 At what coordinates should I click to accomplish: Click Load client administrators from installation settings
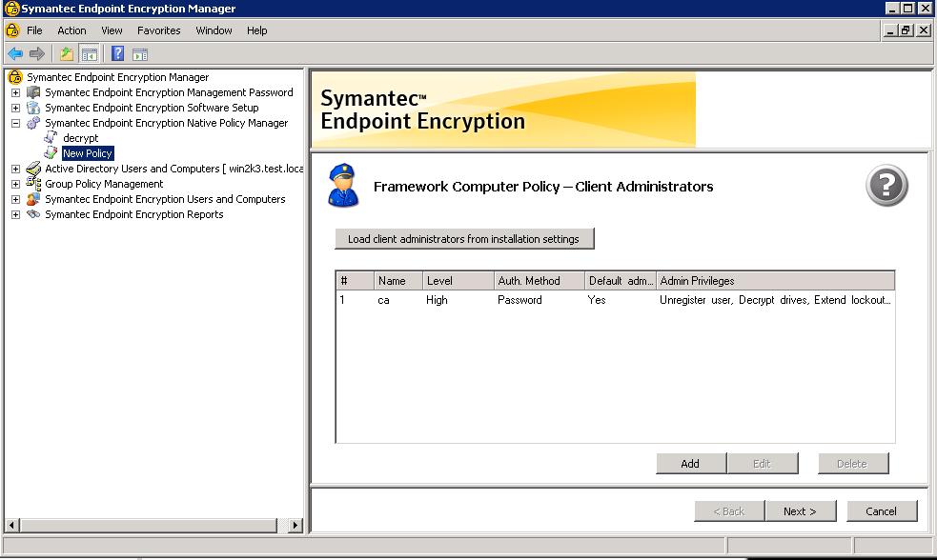[464, 239]
